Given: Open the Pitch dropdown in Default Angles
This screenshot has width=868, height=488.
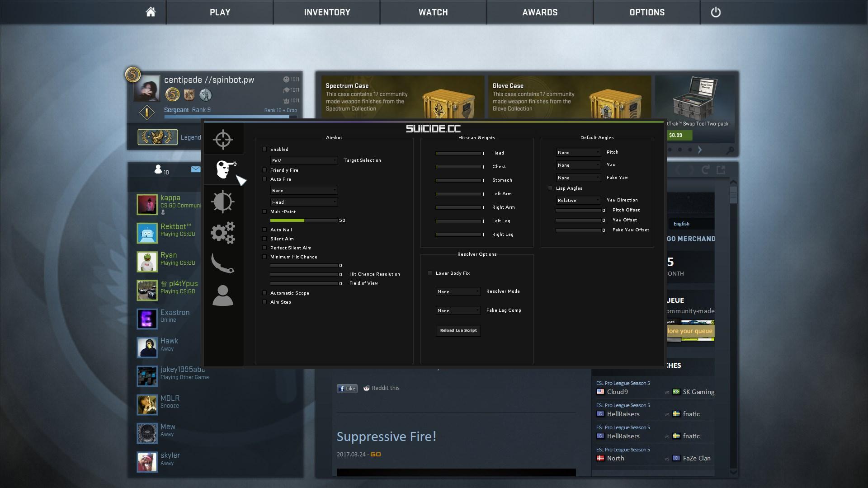Looking at the screenshot, I should pyautogui.click(x=578, y=152).
